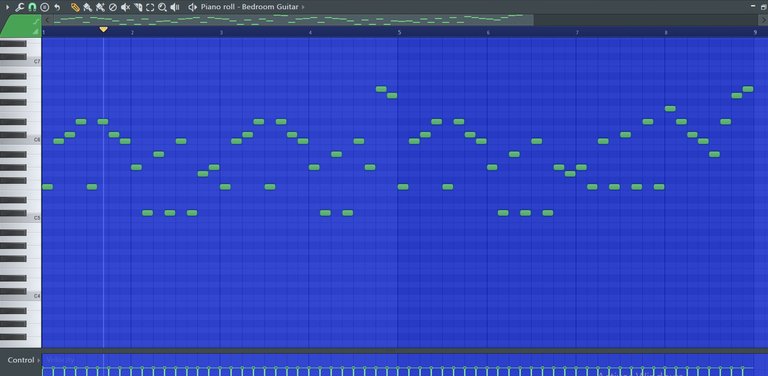Select the dashed selection tool
The image size is (768, 376).
pos(150,7)
